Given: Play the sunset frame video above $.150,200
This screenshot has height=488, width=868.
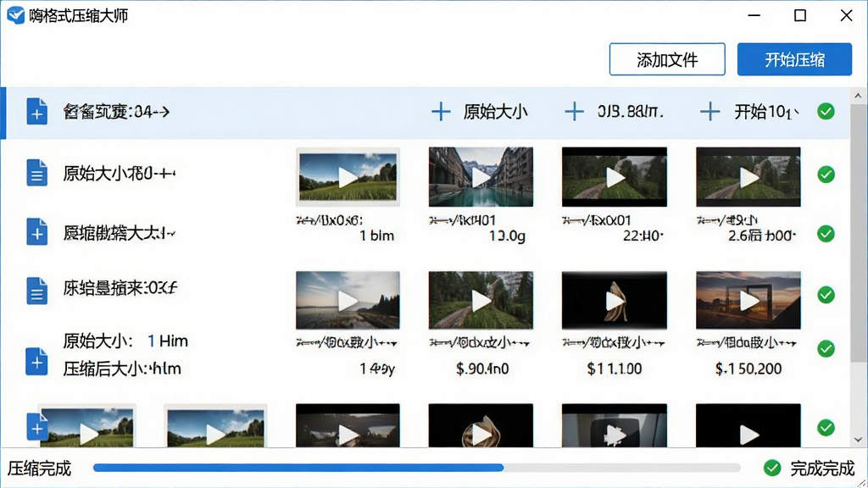Looking at the screenshot, I should click(x=748, y=301).
